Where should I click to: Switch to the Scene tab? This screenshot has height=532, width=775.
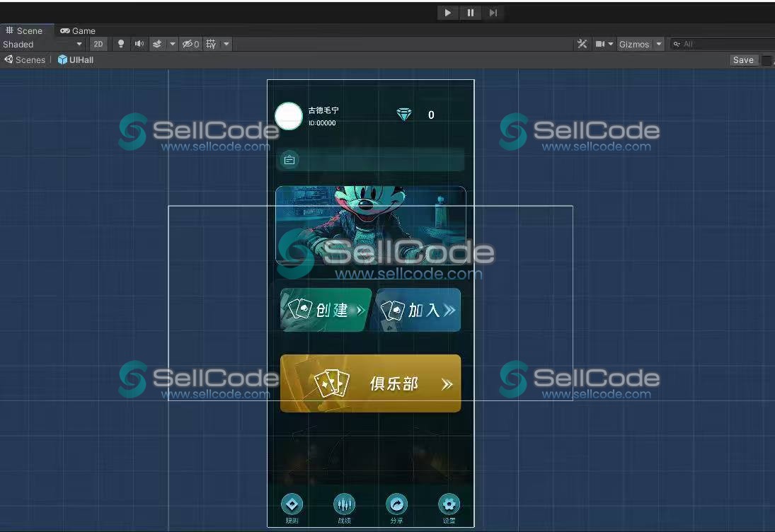[x=24, y=30]
